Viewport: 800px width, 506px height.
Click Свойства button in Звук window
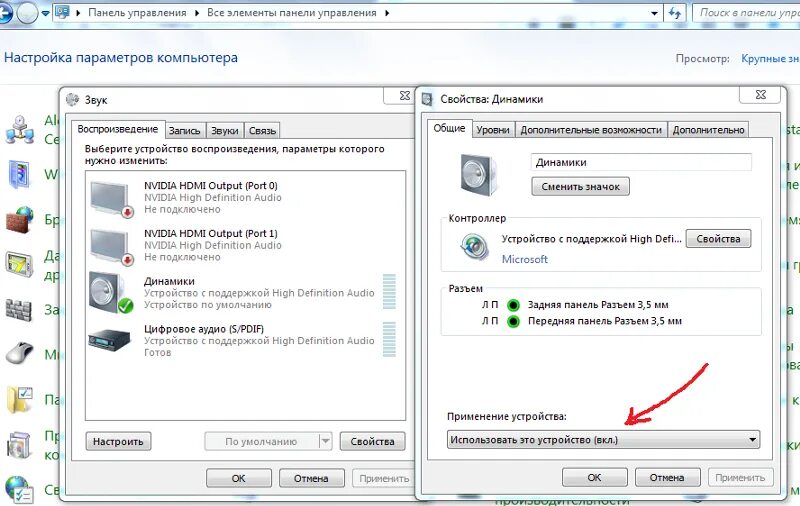(372, 441)
